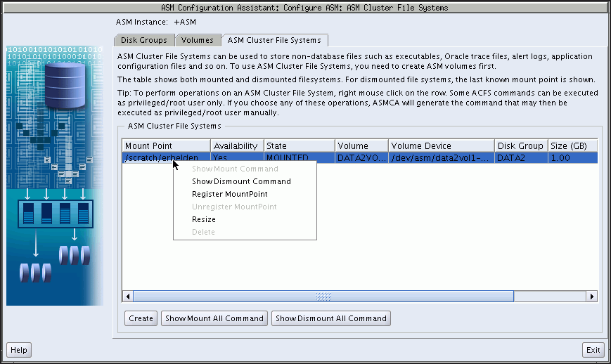611x364 pixels.
Task: Open the Volumes tab
Action: (197, 40)
